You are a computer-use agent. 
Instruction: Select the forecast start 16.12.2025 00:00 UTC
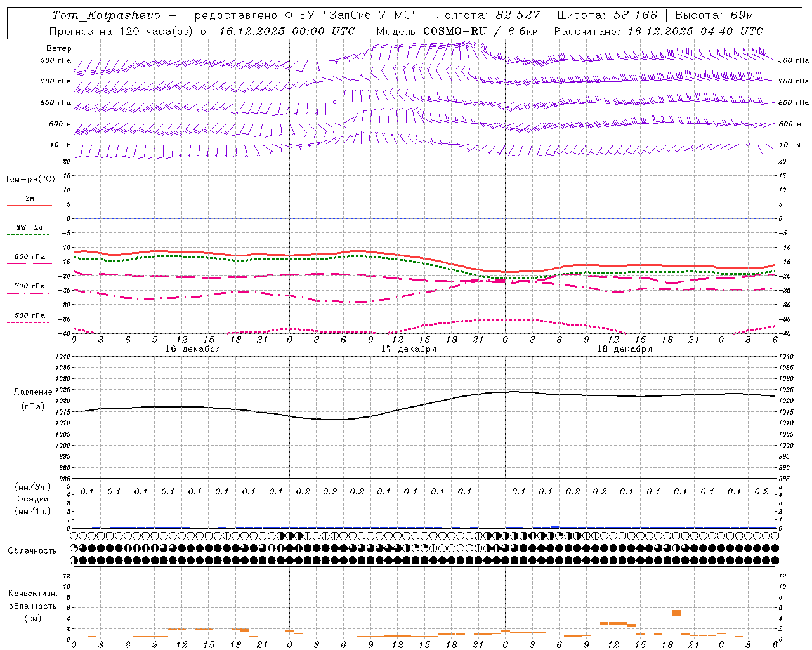[287, 31]
